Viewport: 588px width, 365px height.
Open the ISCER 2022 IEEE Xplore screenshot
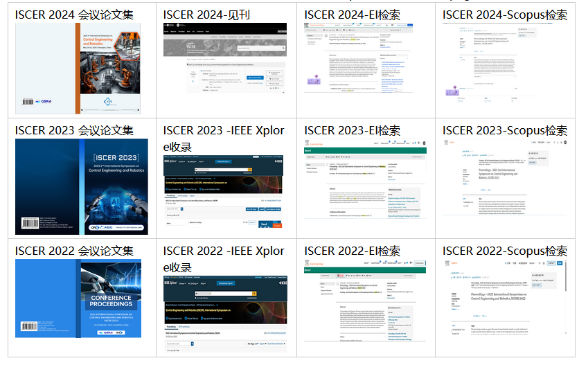225,314
